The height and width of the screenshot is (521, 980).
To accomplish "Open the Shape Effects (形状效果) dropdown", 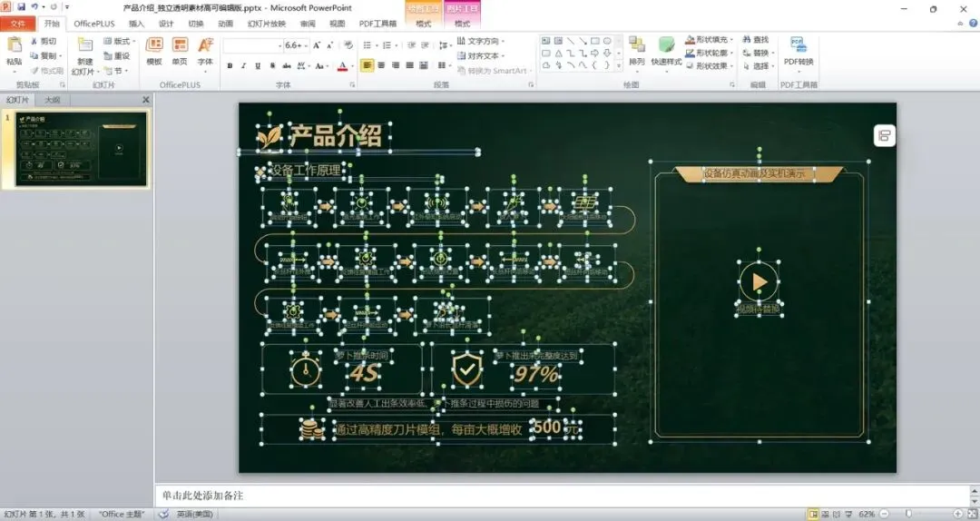I will coord(710,65).
